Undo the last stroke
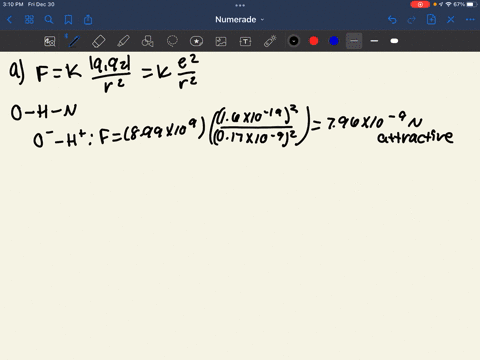The height and width of the screenshot is (360, 480). (392, 20)
